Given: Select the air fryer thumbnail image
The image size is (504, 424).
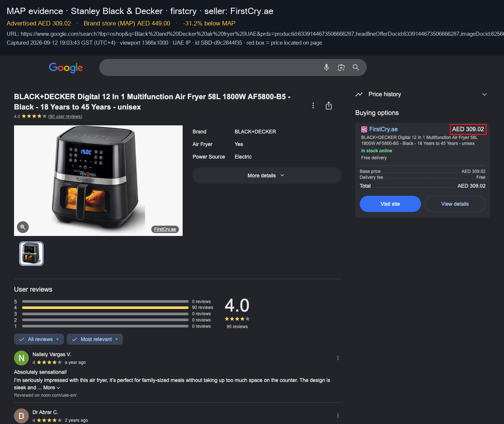Looking at the screenshot, I should tap(31, 254).
